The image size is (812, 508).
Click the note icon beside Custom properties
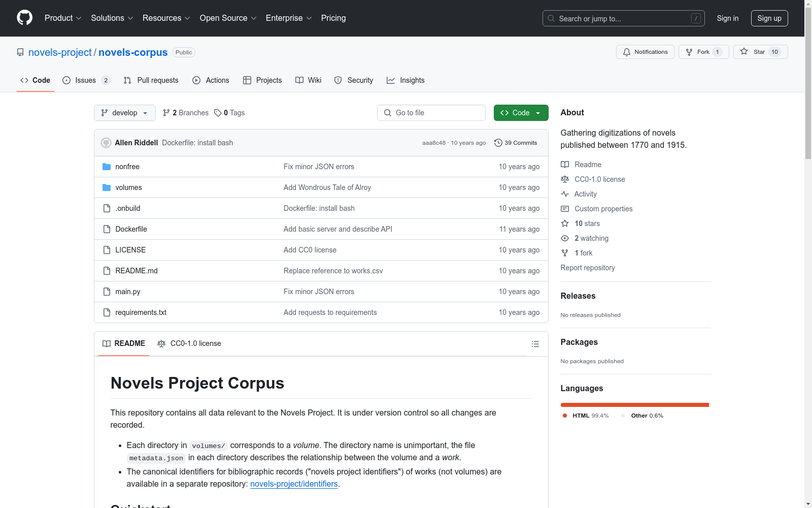(565, 209)
